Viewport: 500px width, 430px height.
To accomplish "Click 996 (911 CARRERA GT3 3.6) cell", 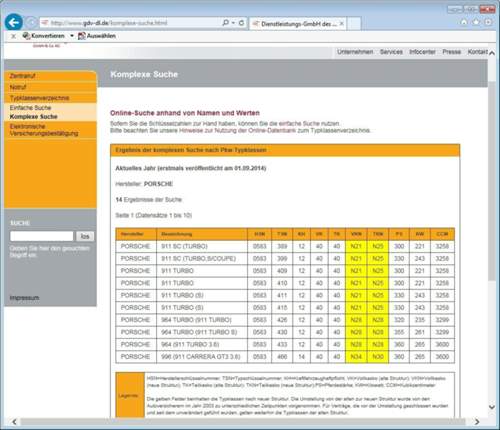I will (202, 357).
